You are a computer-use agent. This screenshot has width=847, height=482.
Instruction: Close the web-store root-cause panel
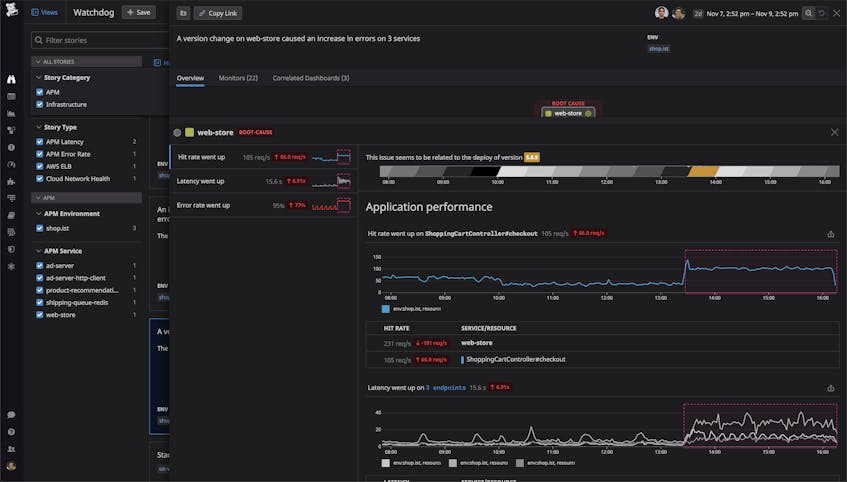(835, 132)
